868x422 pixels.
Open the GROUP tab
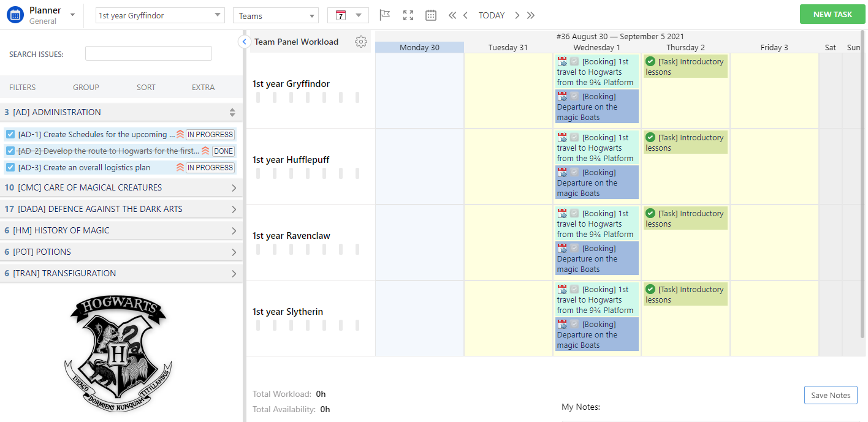(x=86, y=87)
